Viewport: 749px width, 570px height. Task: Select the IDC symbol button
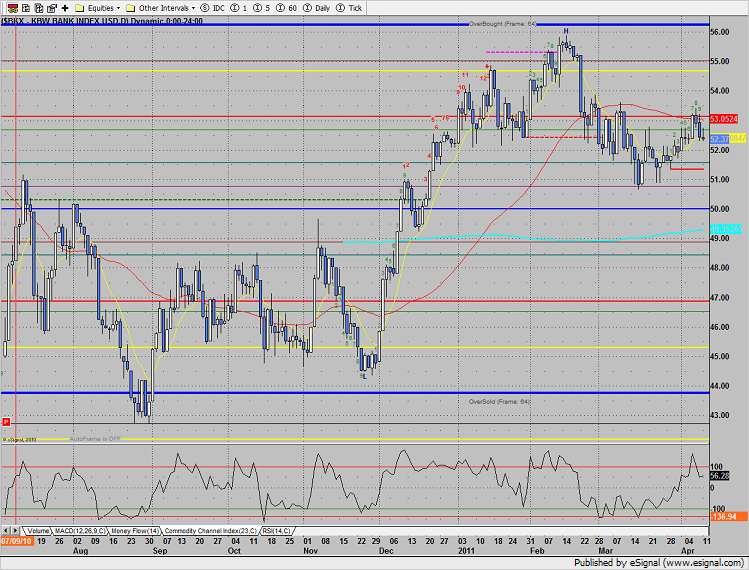click(x=213, y=8)
